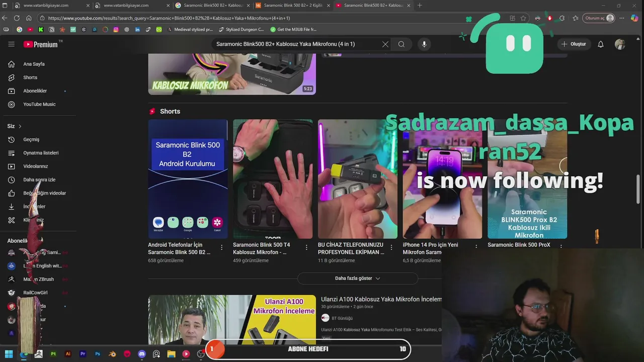Viewport: 644px width, 362px height.
Task: Open Medieval stylized pr... bookmark
Action: (x=190, y=30)
